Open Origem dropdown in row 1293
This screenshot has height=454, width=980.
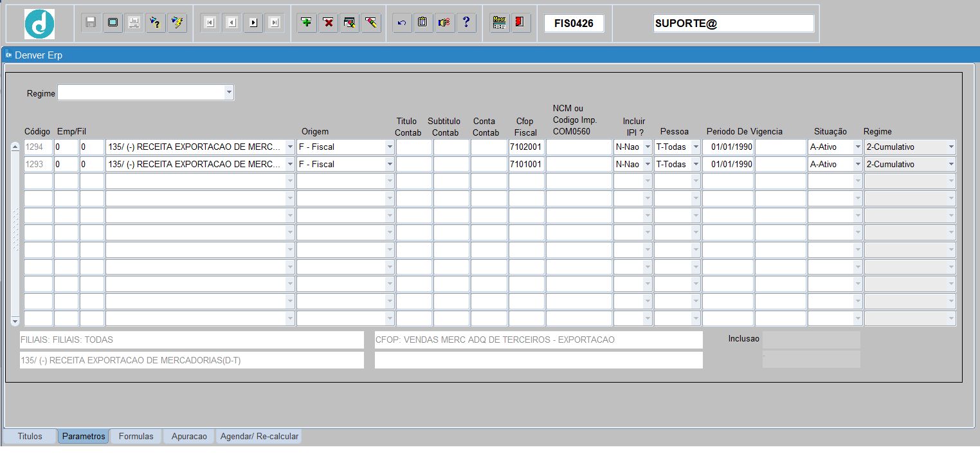(x=389, y=164)
